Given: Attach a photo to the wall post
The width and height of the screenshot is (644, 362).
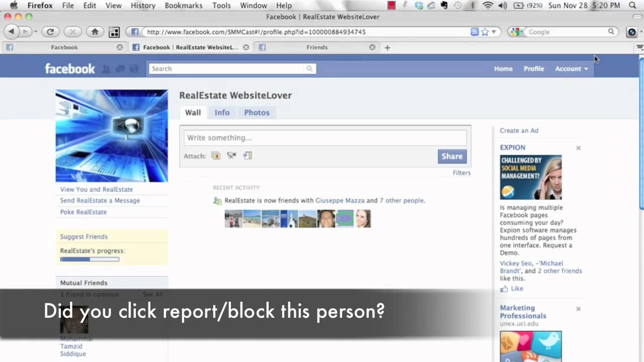Looking at the screenshot, I should (216, 156).
